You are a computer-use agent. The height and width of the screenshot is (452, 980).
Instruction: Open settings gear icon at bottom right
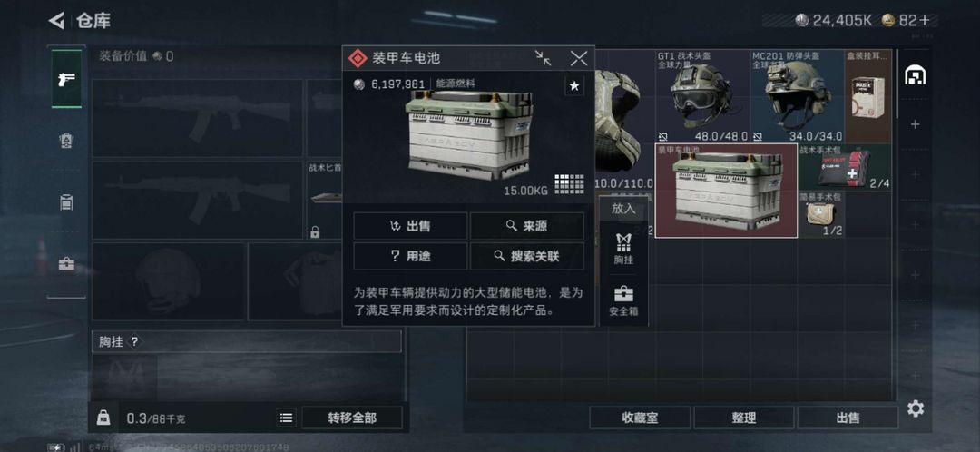pyautogui.click(x=916, y=408)
